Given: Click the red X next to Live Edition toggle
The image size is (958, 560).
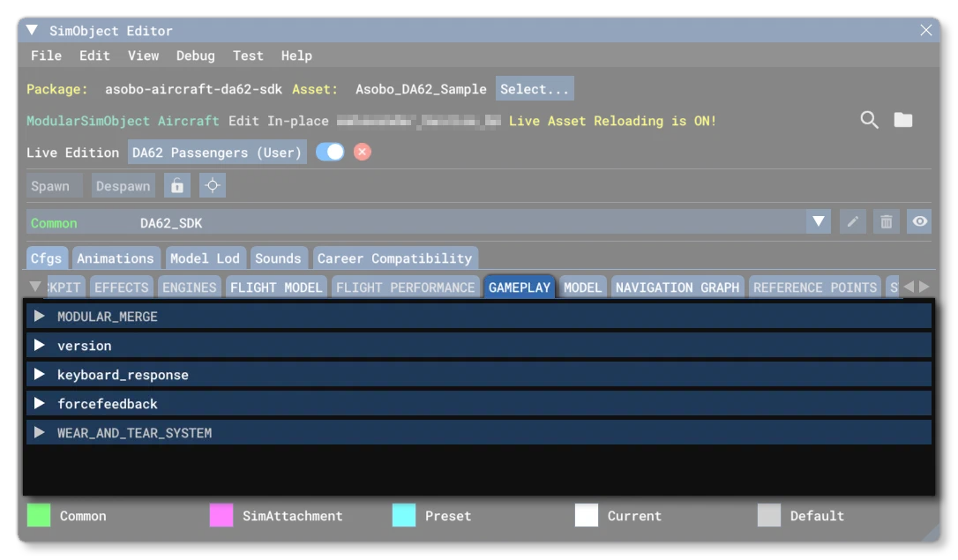Looking at the screenshot, I should point(363,152).
